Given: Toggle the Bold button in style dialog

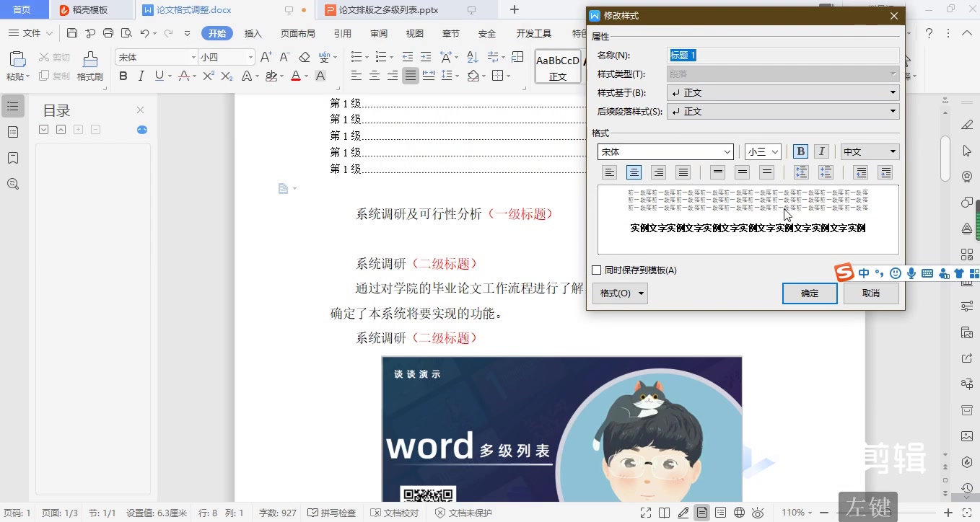Looking at the screenshot, I should tap(800, 151).
